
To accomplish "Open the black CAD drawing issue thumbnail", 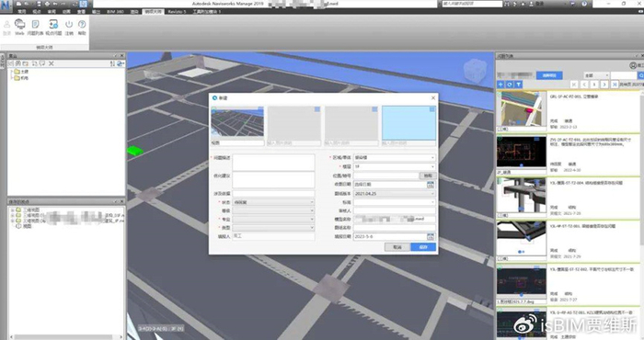I will (x=522, y=152).
